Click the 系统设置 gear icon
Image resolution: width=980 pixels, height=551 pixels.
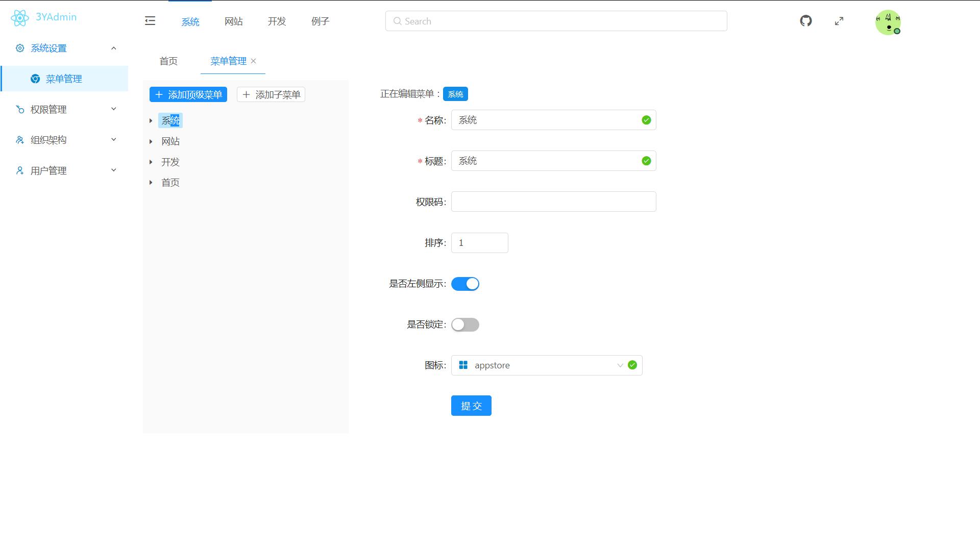pyautogui.click(x=20, y=48)
